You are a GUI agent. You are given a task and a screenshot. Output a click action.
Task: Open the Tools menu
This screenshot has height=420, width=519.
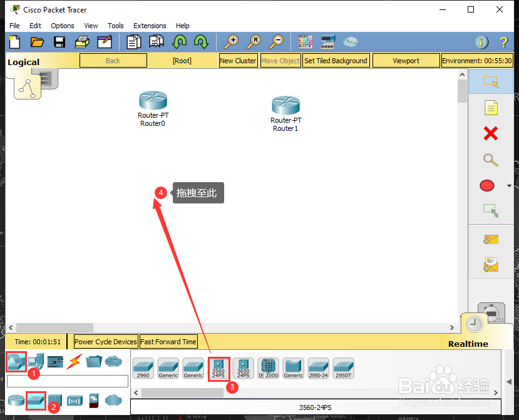[116, 26]
